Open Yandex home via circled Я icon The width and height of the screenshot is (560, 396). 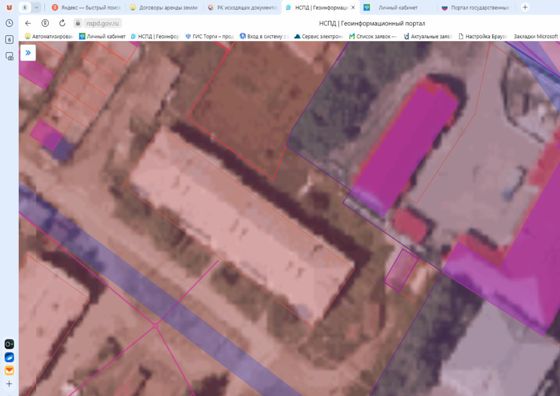click(x=45, y=23)
